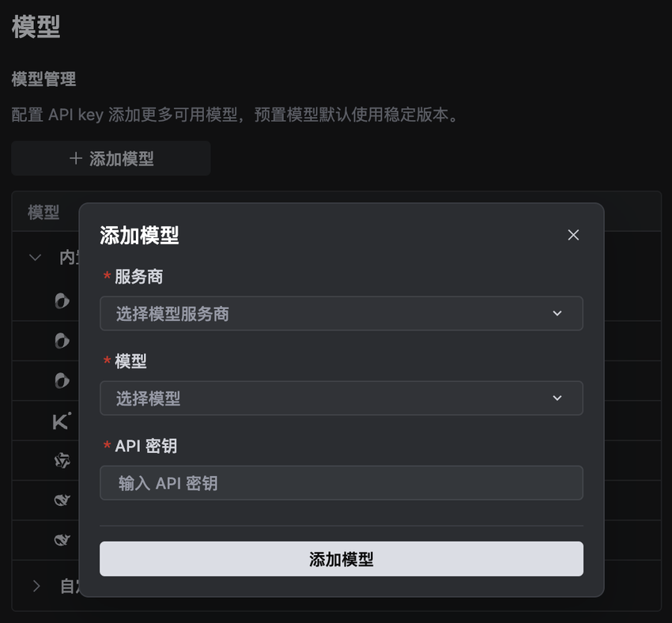Click the Kimi "K" model icon
Image resolution: width=672 pixels, height=623 pixels.
62,421
